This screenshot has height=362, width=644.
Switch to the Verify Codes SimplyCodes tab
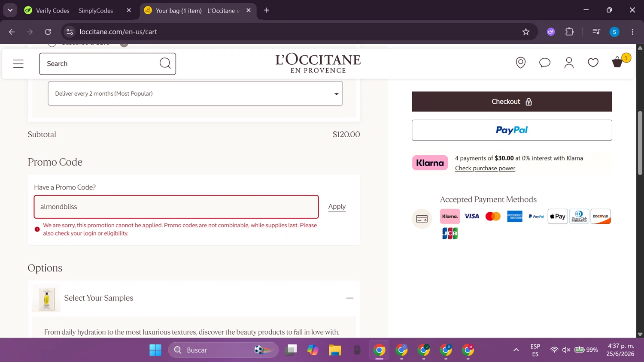tap(74, 10)
